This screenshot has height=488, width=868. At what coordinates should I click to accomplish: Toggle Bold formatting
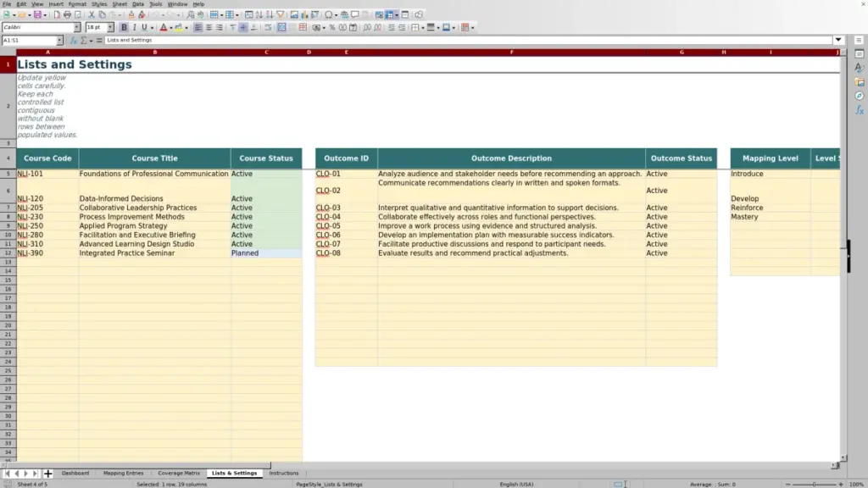tap(124, 28)
